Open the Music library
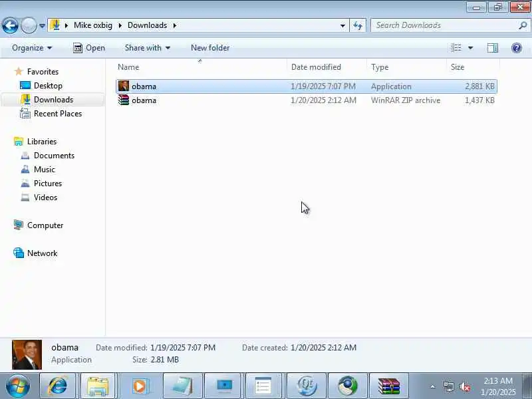The width and height of the screenshot is (532, 399). 44,170
